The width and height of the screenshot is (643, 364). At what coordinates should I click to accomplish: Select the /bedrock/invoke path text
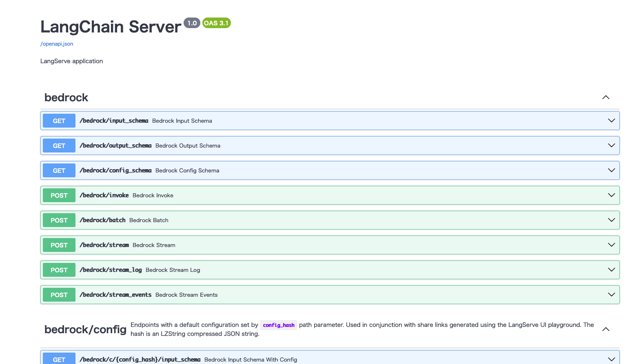pyautogui.click(x=104, y=195)
